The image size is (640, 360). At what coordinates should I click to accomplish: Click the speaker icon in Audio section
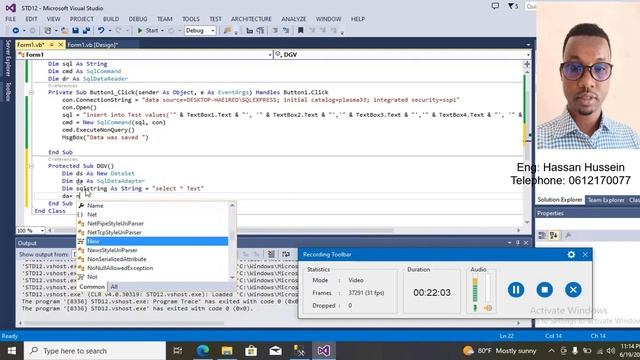pos(488,308)
